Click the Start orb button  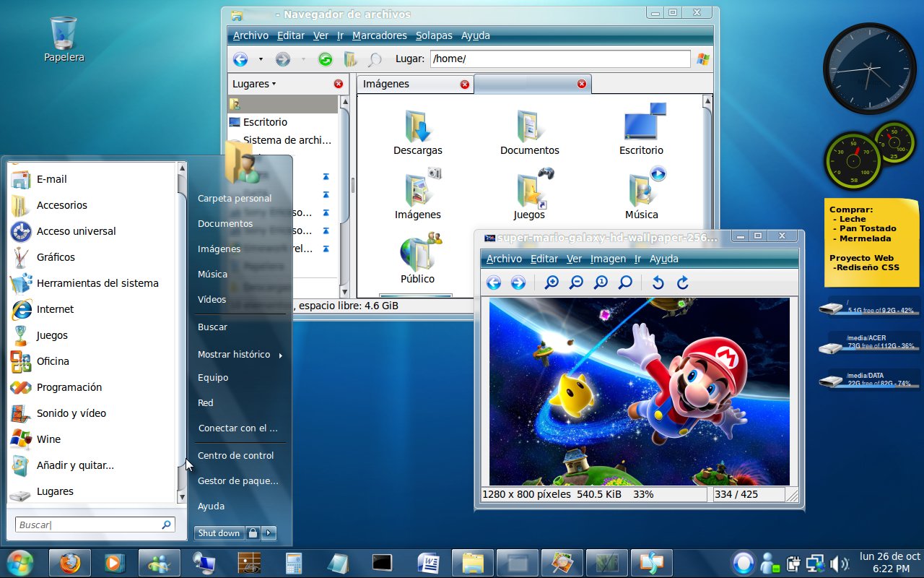click(19, 562)
